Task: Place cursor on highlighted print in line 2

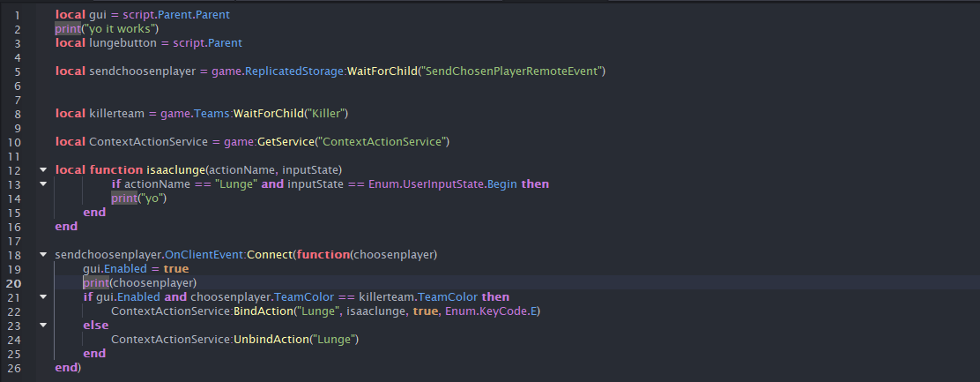Action: coord(68,29)
